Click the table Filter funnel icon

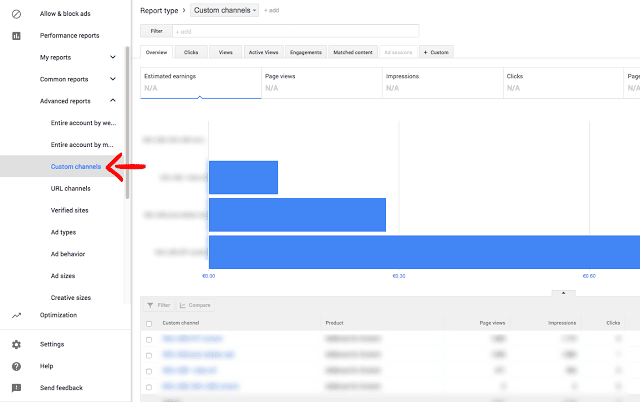pyautogui.click(x=150, y=305)
